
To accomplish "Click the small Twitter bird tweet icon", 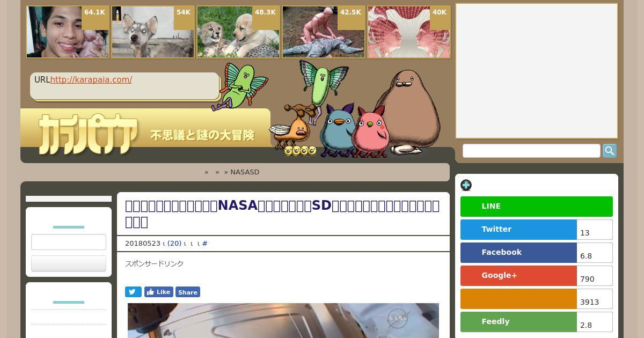I will tap(133, 292).
